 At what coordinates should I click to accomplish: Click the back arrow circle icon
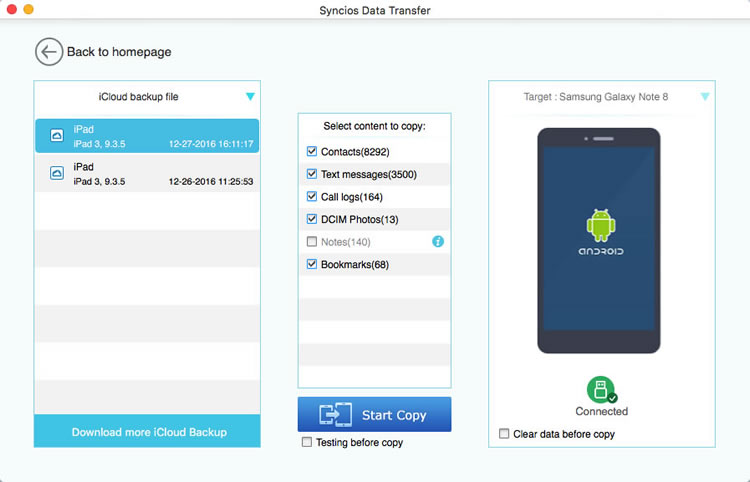[x=49, y=52]
